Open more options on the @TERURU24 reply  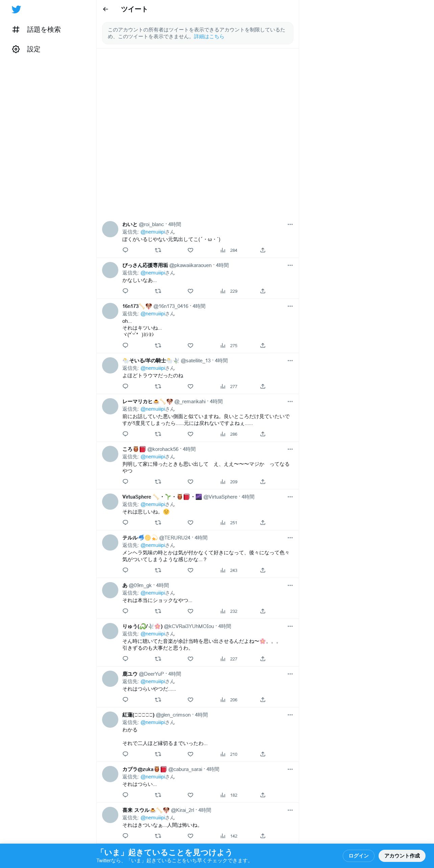point(290,538)
